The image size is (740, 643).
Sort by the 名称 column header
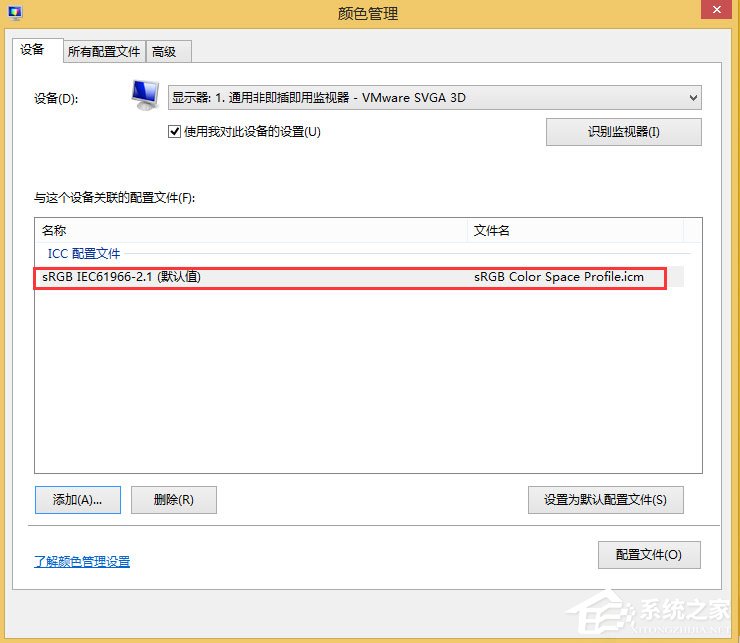pos(250,231)
